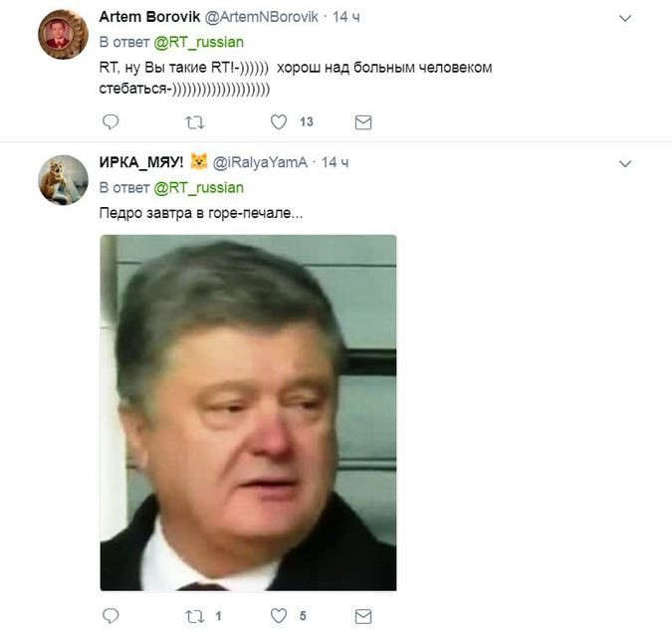Like Artem Borovik's tweet with 13 likes
The image size is (672, 633).
pos(279,122)
